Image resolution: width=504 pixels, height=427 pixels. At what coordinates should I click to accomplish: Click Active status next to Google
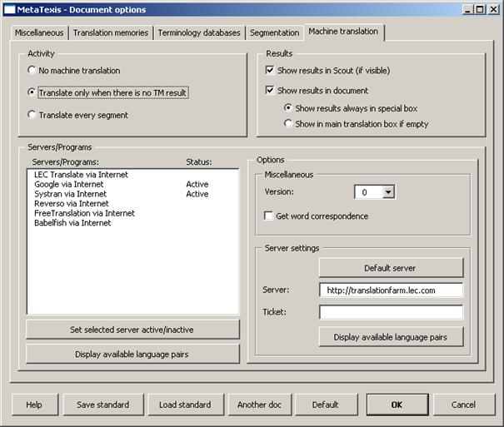pyautogui.click(x=197, y=184)
